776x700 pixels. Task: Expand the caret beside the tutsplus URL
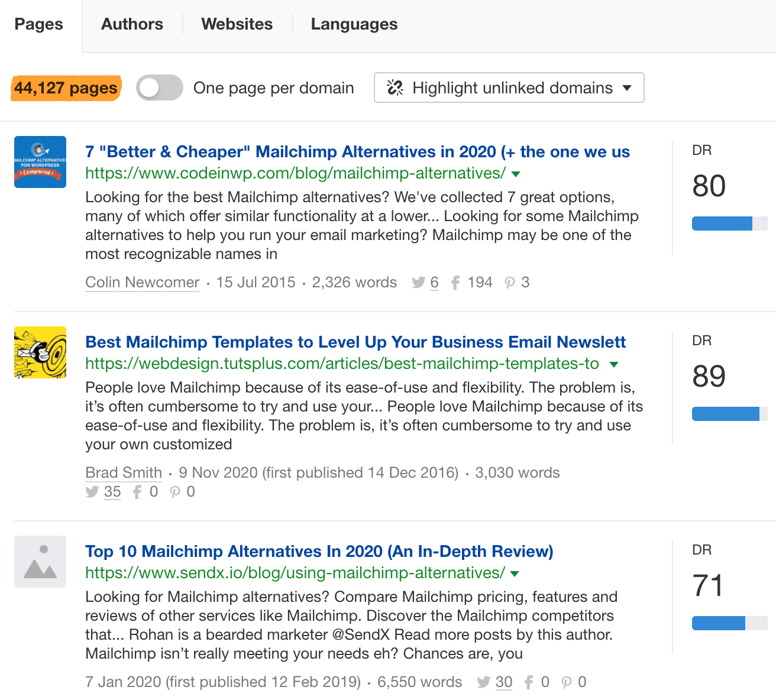(x=614, y=364)
